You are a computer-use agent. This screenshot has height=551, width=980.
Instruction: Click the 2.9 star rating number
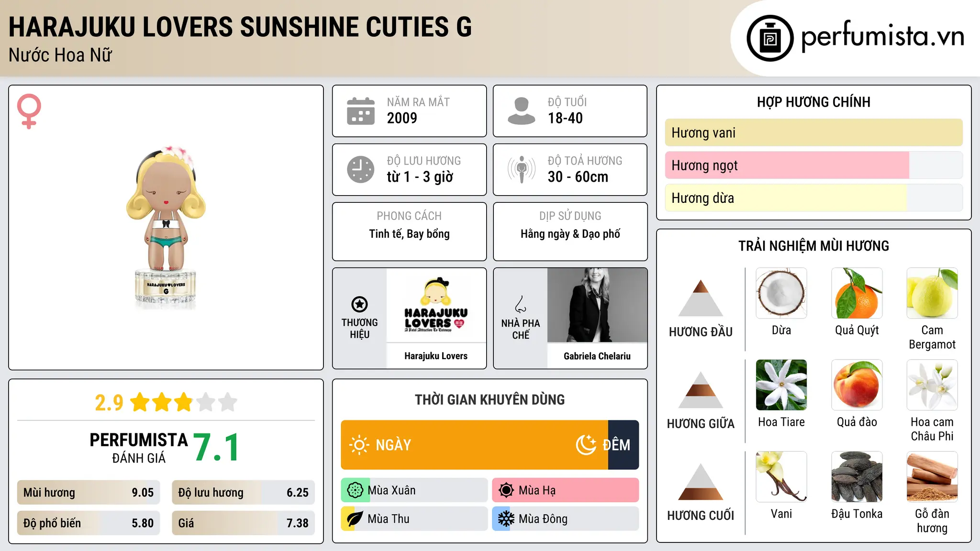click(x=109, y=403)
